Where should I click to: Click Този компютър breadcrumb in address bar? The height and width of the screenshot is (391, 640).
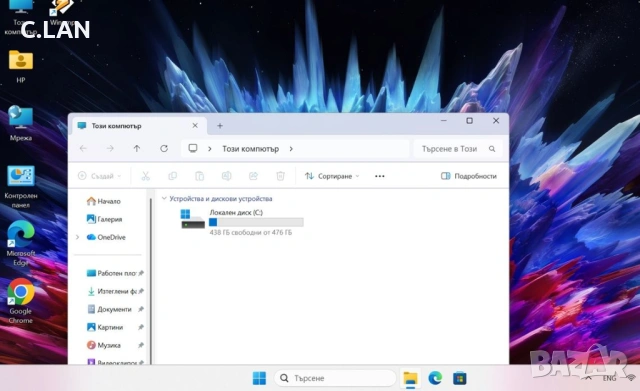click(x=250, y=149)
